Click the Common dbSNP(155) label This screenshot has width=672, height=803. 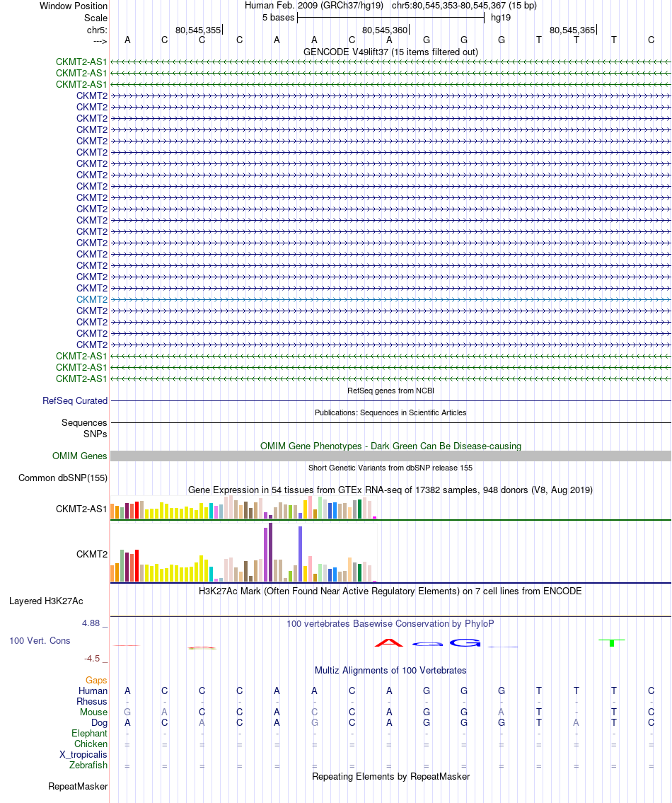[x=63, y=478]
